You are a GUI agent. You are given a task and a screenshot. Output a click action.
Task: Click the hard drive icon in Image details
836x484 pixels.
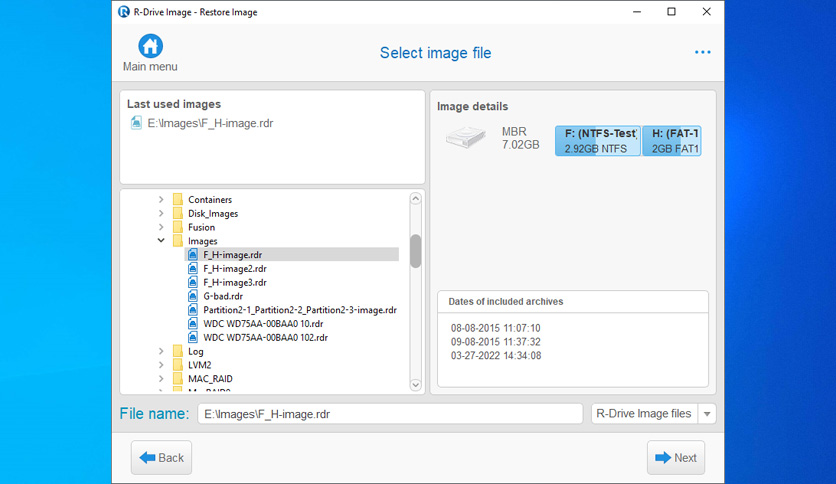coord(466,138)
